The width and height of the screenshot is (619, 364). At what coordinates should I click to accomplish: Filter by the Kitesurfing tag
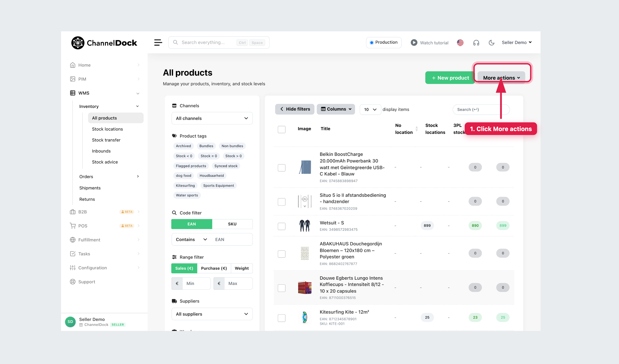tap(185, 185)
